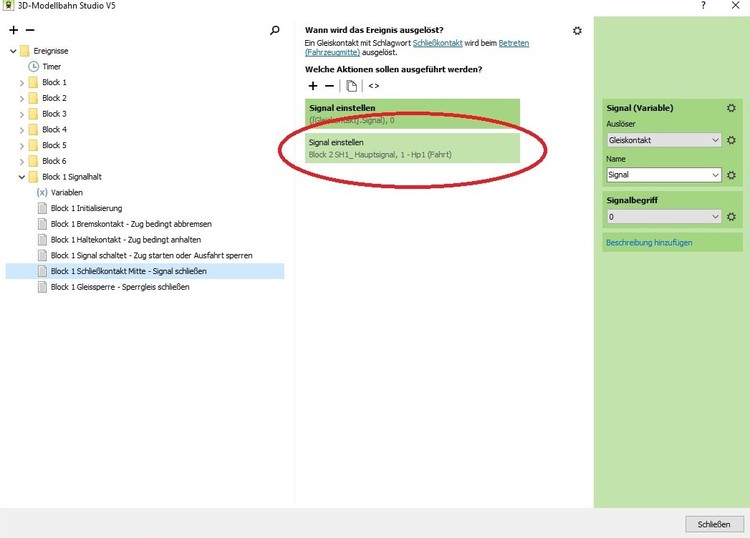This screenshot has height=538, width=750.
Task: Open help with the question mark icon
Action: click(x=703, y=5)
